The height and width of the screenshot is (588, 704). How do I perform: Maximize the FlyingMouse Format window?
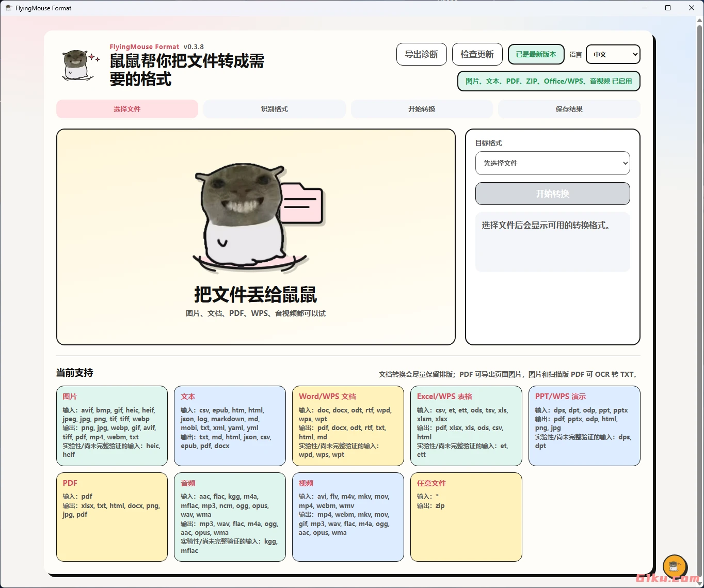(x=668, y=8)
